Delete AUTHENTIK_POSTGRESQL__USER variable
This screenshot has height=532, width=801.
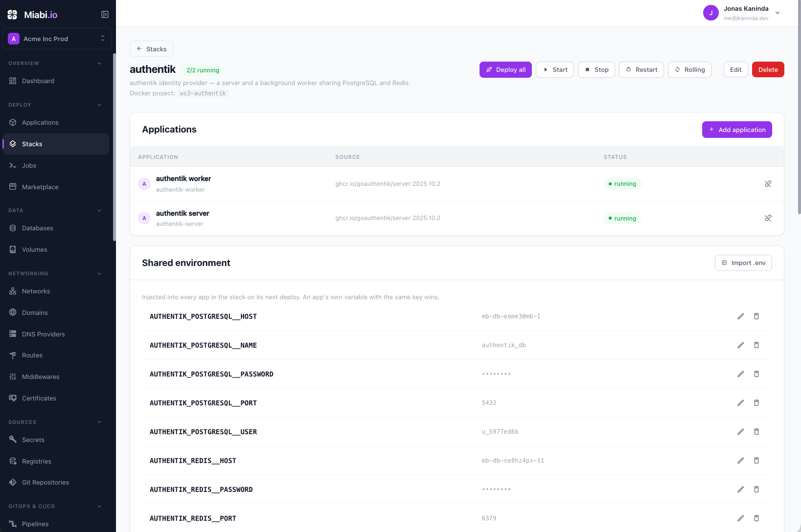(756, 432)
